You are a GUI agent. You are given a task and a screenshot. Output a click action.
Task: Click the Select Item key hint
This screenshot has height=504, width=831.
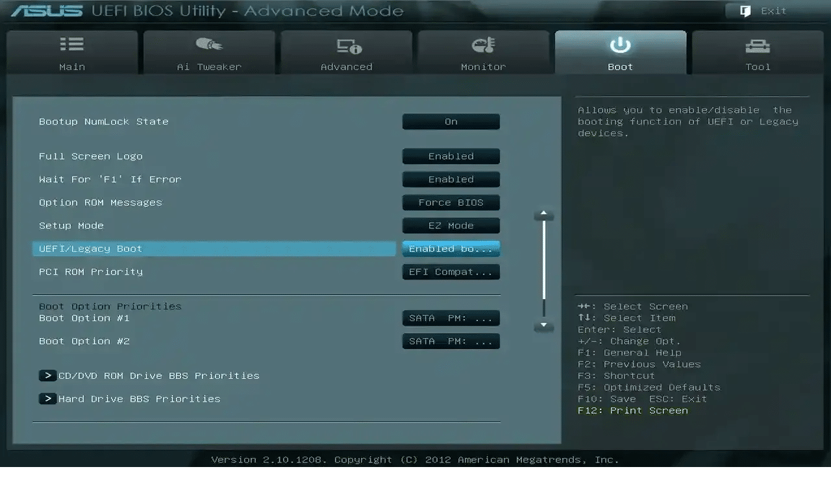click(x=626, y=318)
